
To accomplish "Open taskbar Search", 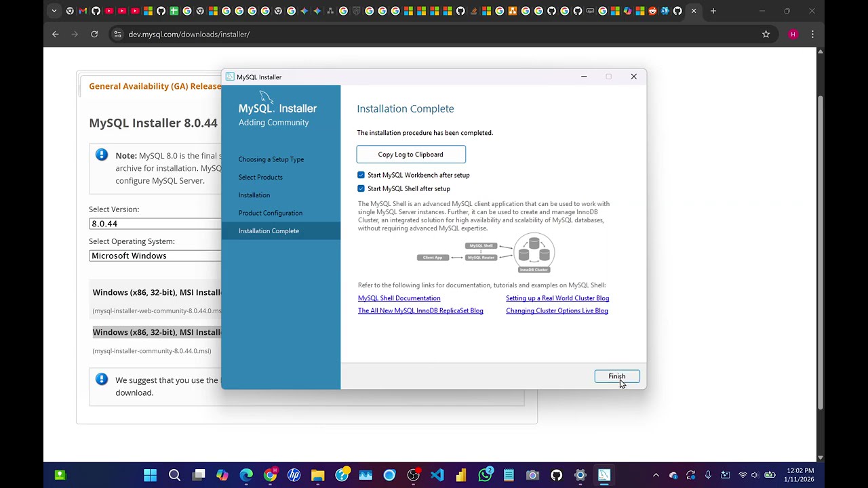I will coord(174,475).
